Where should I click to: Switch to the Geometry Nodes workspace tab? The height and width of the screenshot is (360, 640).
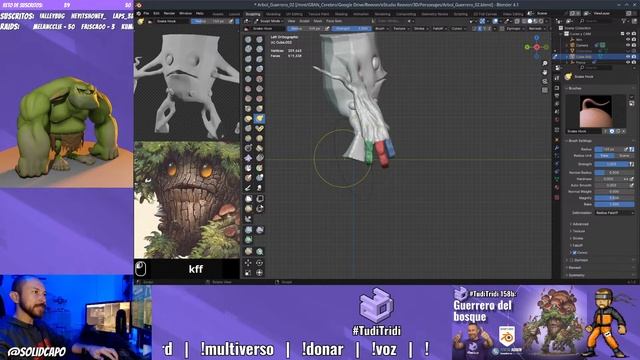click(435, 14)
